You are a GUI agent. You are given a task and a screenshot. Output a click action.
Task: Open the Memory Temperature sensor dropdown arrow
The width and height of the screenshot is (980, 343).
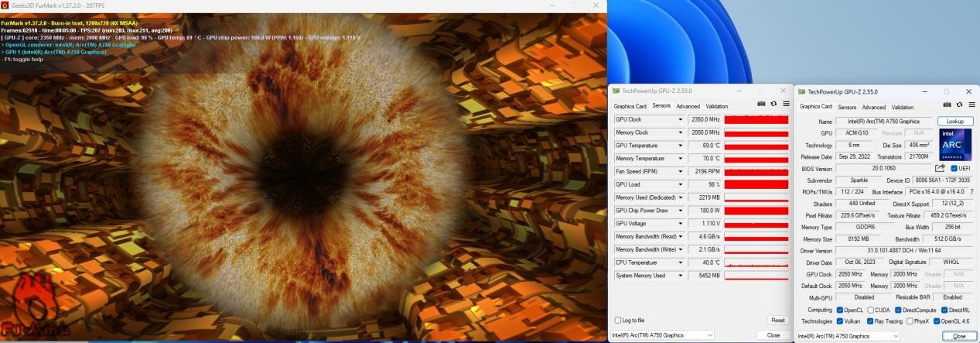click(x=681, y=159)
